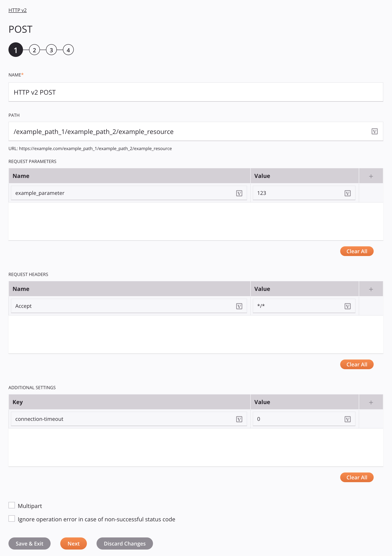Click Save & Exit to save changes
Viewport: 392px width, 556px height.
pos(29,543)
